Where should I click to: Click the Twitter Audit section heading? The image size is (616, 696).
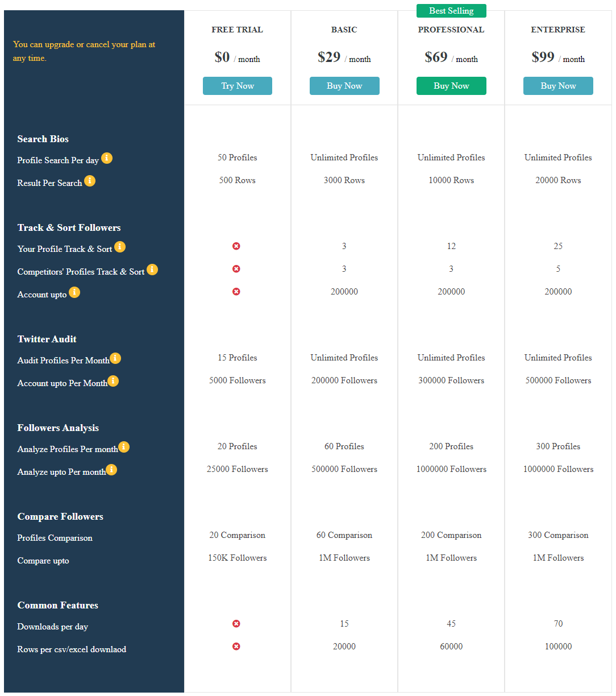point(47,339)
